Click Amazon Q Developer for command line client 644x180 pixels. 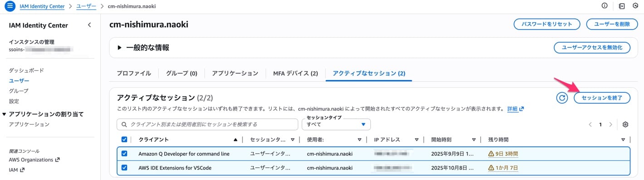tap(184, 154)
